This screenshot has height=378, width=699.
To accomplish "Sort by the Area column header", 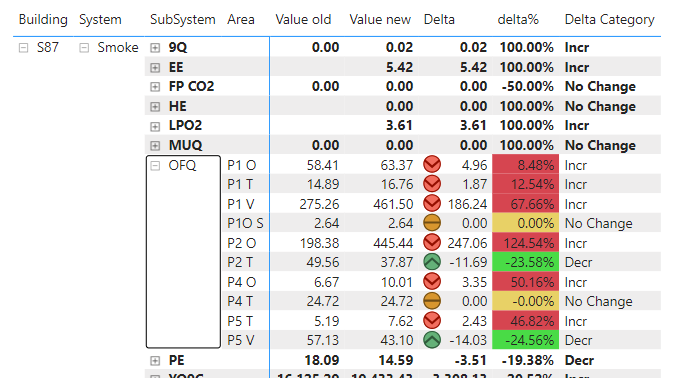I will [x=241, y=20].
